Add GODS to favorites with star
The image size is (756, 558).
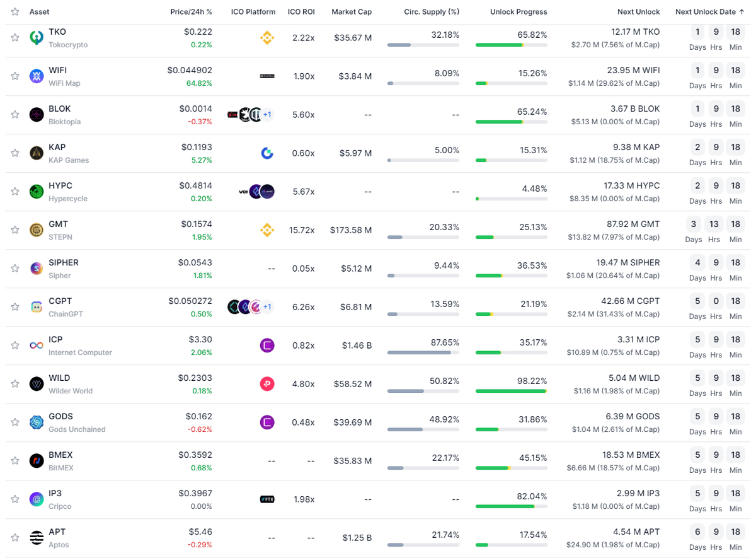click(x=15, y=422)
